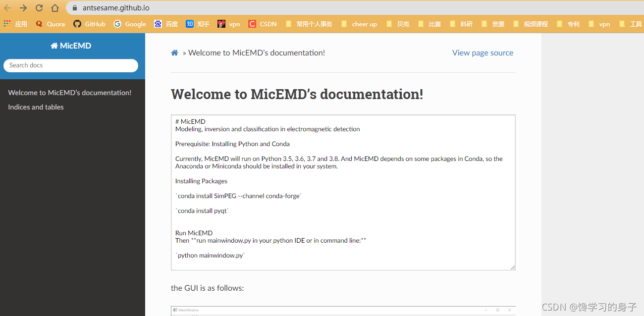
Task: Open the Google bookmark
Action: coord(129,24)
